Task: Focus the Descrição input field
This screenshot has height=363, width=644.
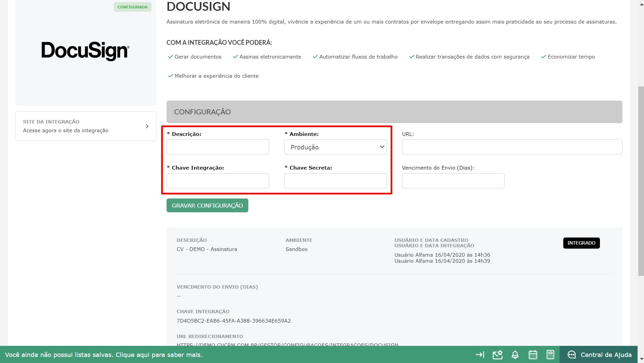Action: click(x=218, y=147)
